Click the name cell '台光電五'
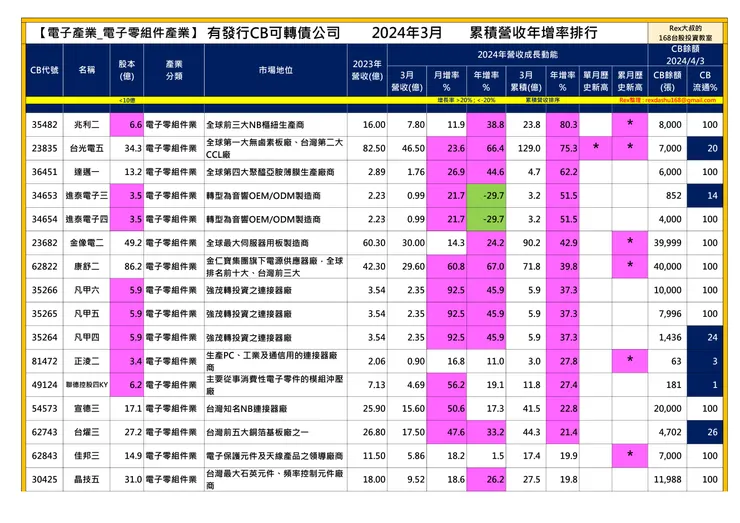This screenshot has width=740, height=523. click(87, 148)
